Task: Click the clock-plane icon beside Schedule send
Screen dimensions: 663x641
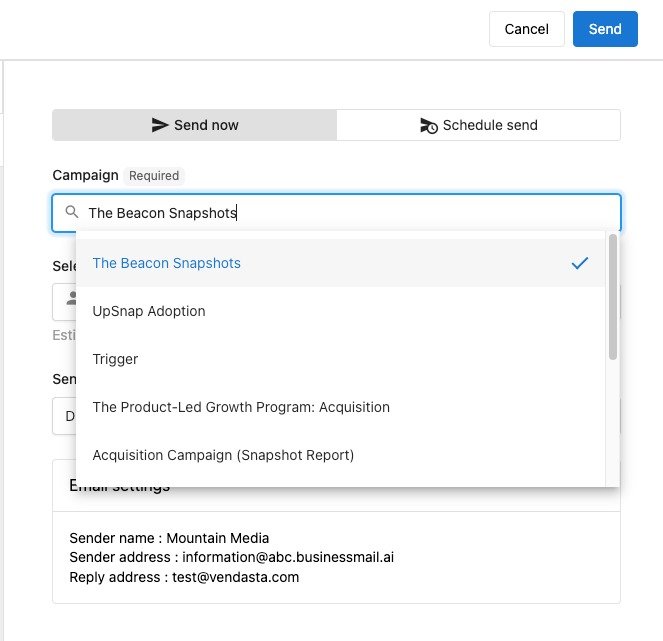Action: (428, 125)
